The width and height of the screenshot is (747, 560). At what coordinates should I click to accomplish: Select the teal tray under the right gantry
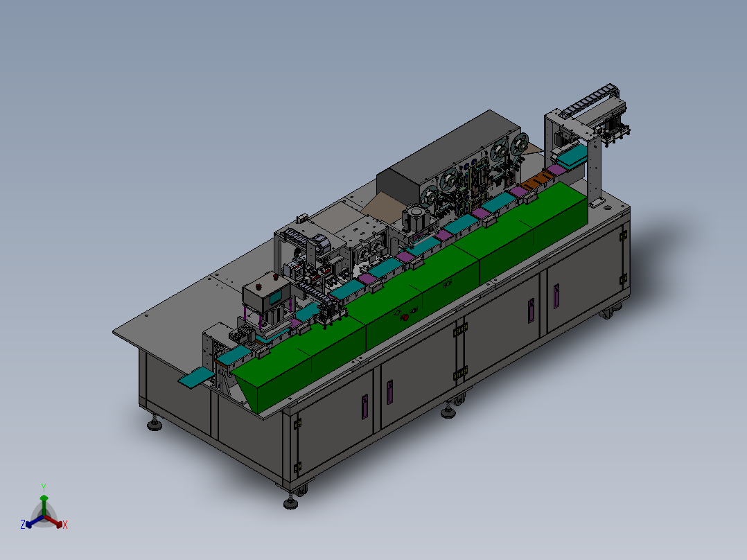pos(574,155)
